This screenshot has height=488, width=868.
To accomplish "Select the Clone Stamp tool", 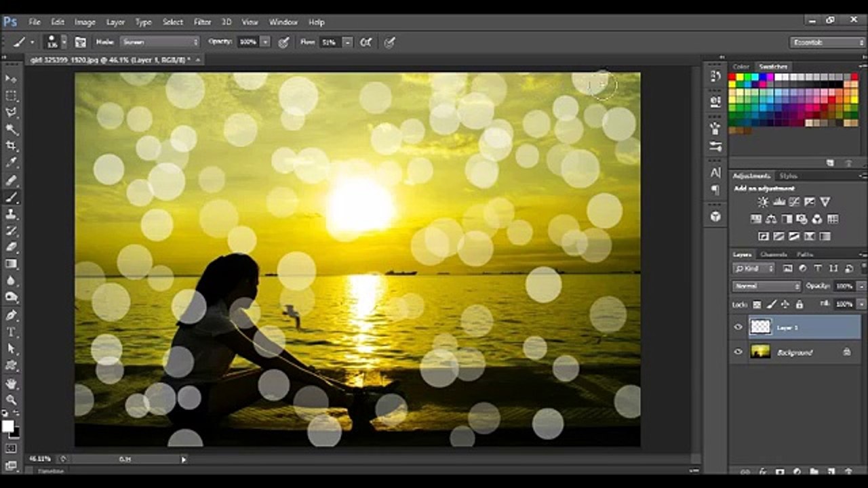I will 12,214.
